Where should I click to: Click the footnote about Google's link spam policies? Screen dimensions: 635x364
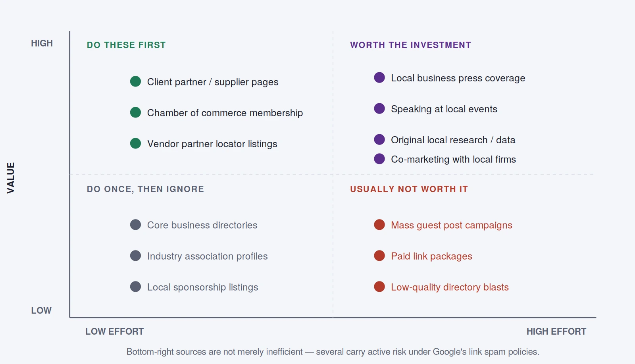333,352
